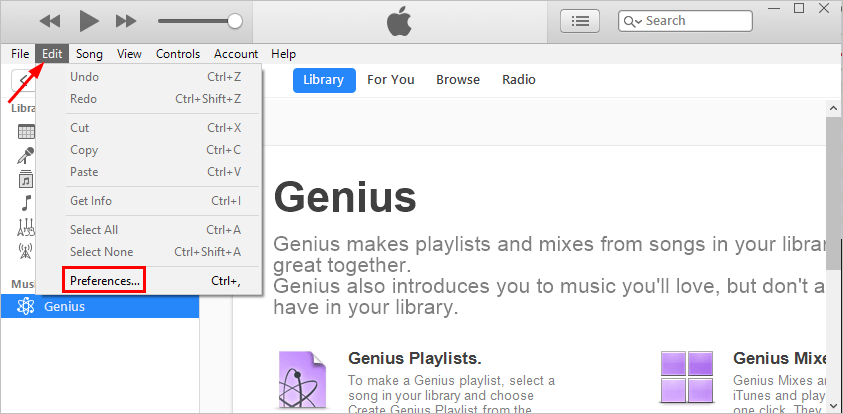The height and width of the screenshot is (414, 843).
Task: Click the scrollbar up arrow
Action: click(834, 108)
